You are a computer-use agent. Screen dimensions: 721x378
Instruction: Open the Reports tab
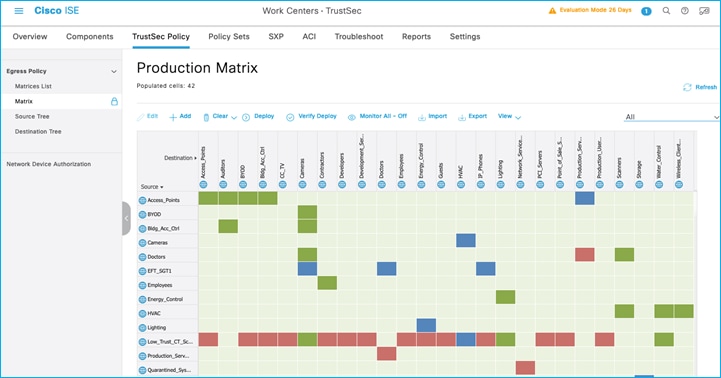[416, 37]
